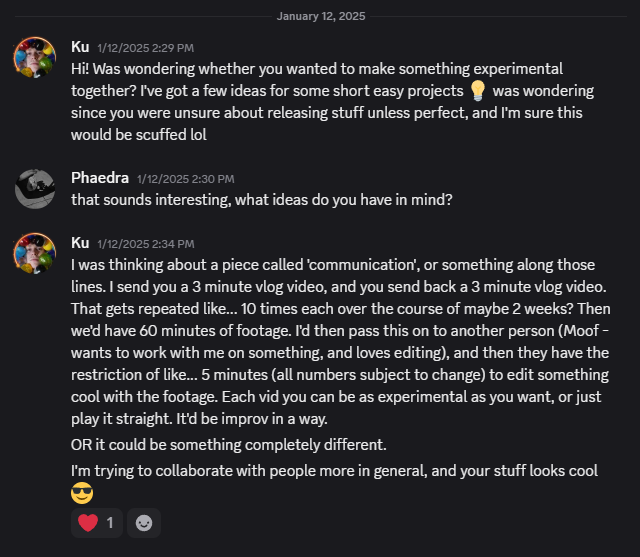This screenshot has width=640, height=557.
Task: Click the 2:34 PM message timestamp
Action: tap(145, 244)
